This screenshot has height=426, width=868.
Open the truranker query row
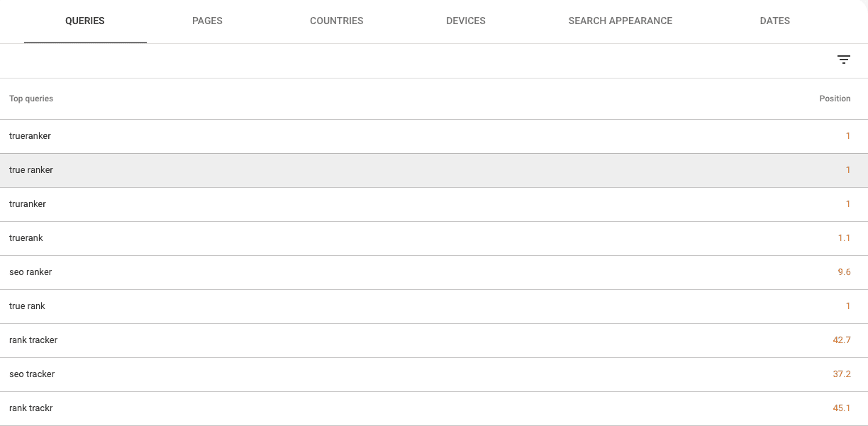coord(434,204)
